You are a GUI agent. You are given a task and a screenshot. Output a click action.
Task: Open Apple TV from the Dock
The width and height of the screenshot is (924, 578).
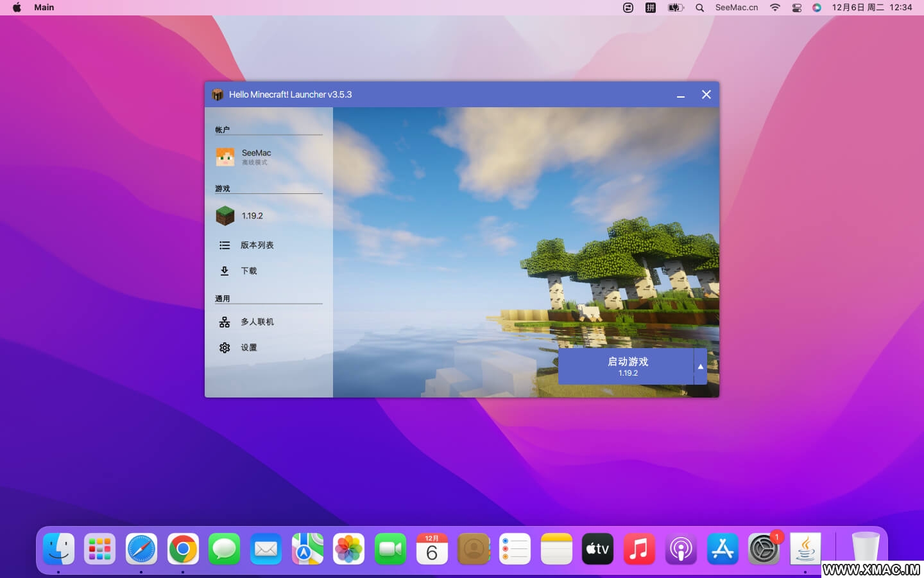tap(597, 549)
